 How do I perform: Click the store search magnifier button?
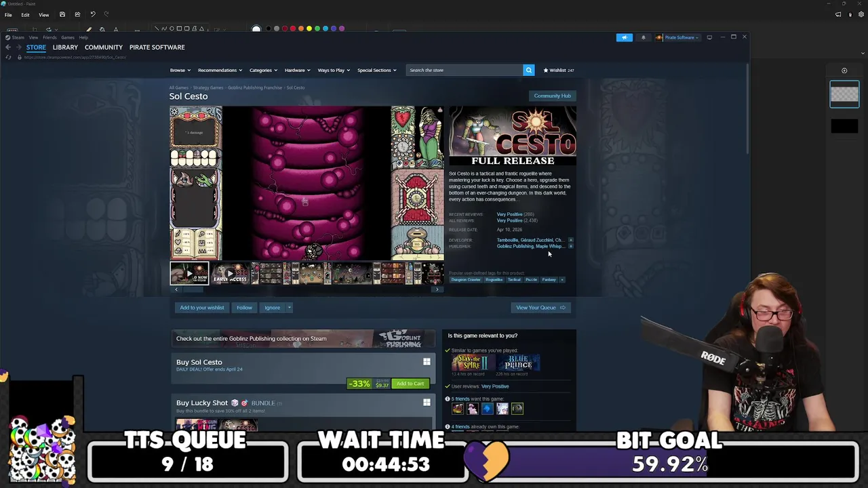tap(528, 70)
